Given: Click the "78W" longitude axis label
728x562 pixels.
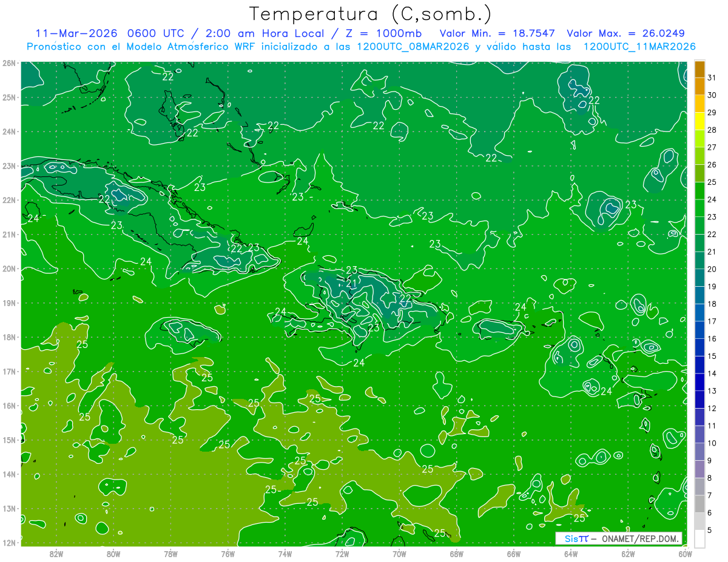Looking at the screenshot, I should coord(170,554).
